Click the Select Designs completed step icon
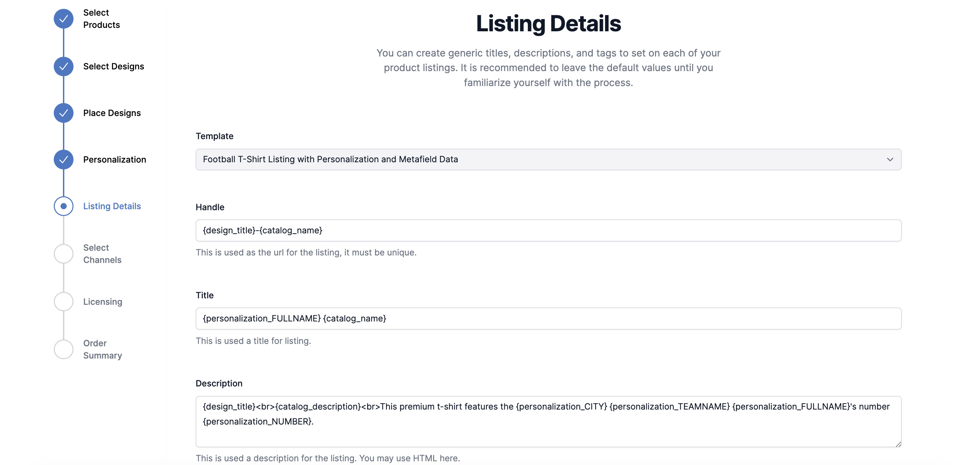Image resolution: width=980 pixels, height=465 pixels. point(64,67)
